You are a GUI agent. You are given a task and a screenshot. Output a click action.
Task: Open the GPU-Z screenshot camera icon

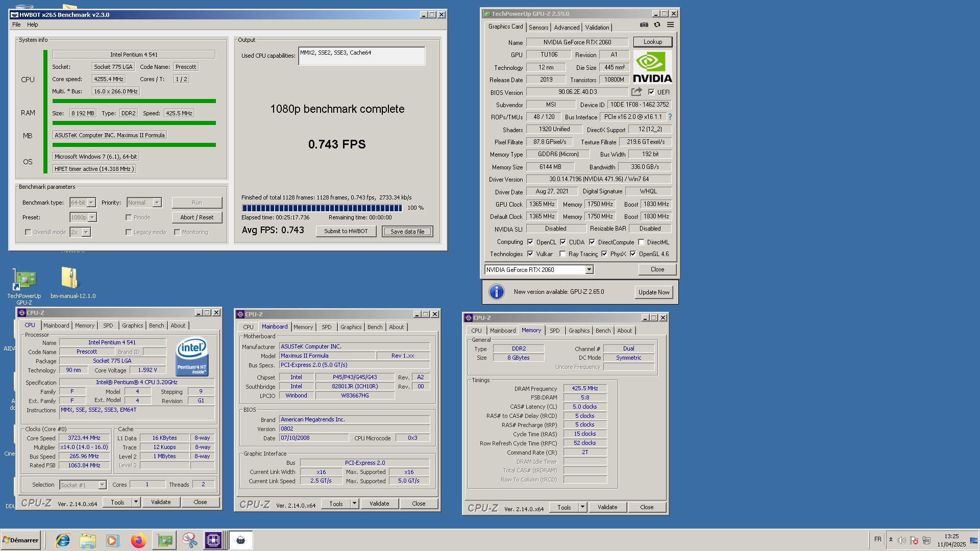coord(644,24)
